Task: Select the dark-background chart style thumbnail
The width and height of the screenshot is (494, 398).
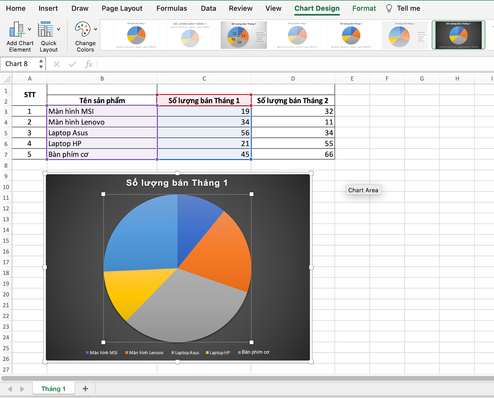Action: point(459,35)
